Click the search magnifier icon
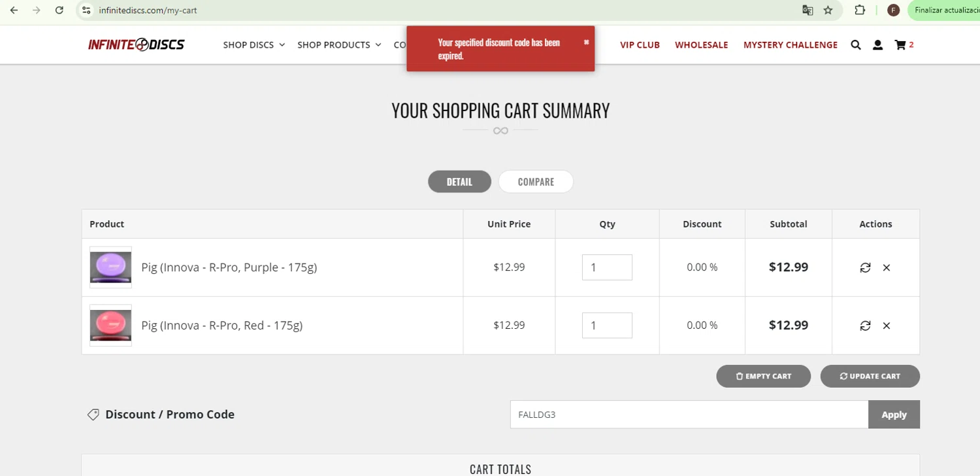Image resolution: width=980 pixels, height=476 pixels. [856, 45]
